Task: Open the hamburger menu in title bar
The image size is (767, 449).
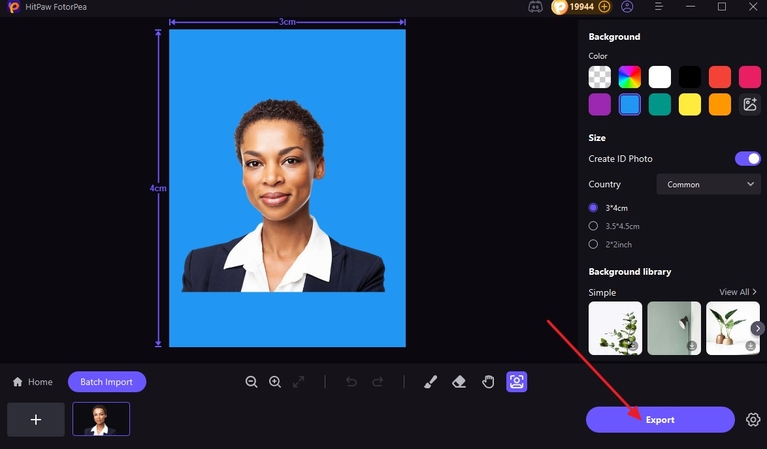Action: tap(658, 7)
